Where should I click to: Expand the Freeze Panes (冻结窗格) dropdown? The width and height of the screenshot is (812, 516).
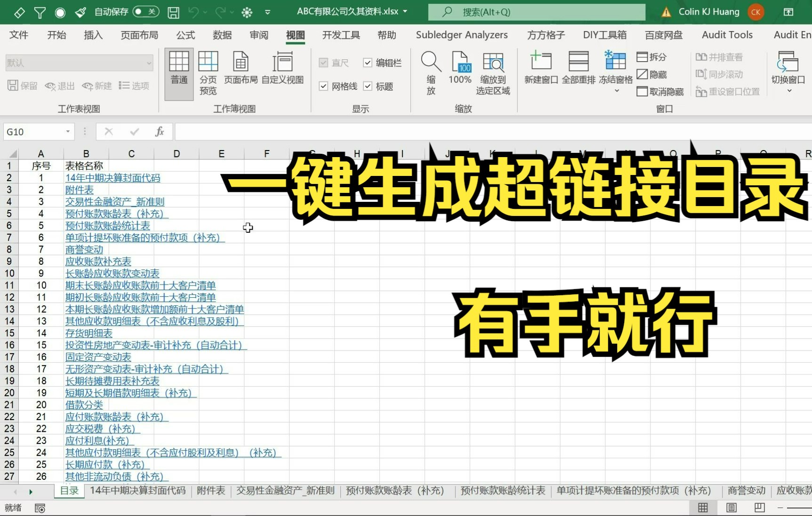coord(616,91)
